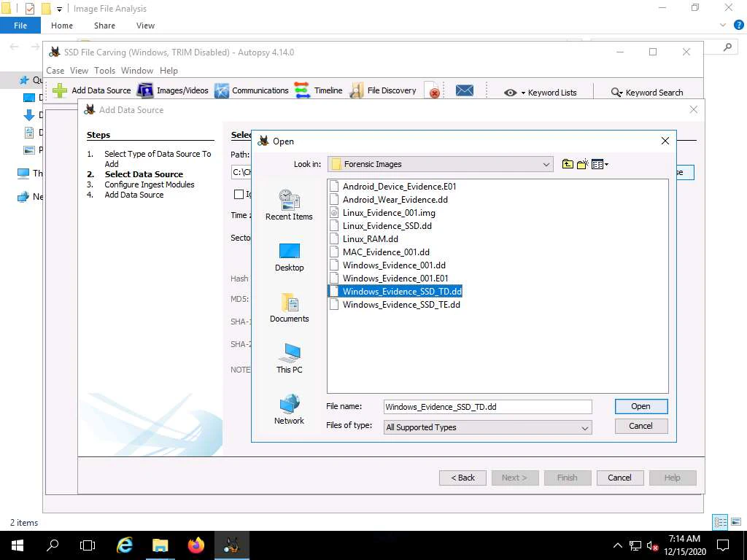The height and width of the screenshot is (560, 747).
Task: Select This PC shortcut in Open dialog
Action: pos(289,359)
